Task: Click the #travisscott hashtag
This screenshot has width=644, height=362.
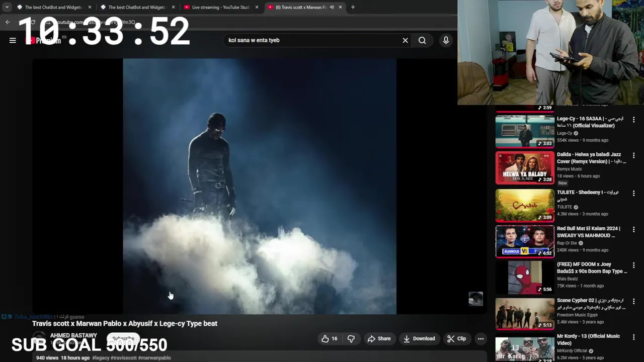Action: [123, 358]
